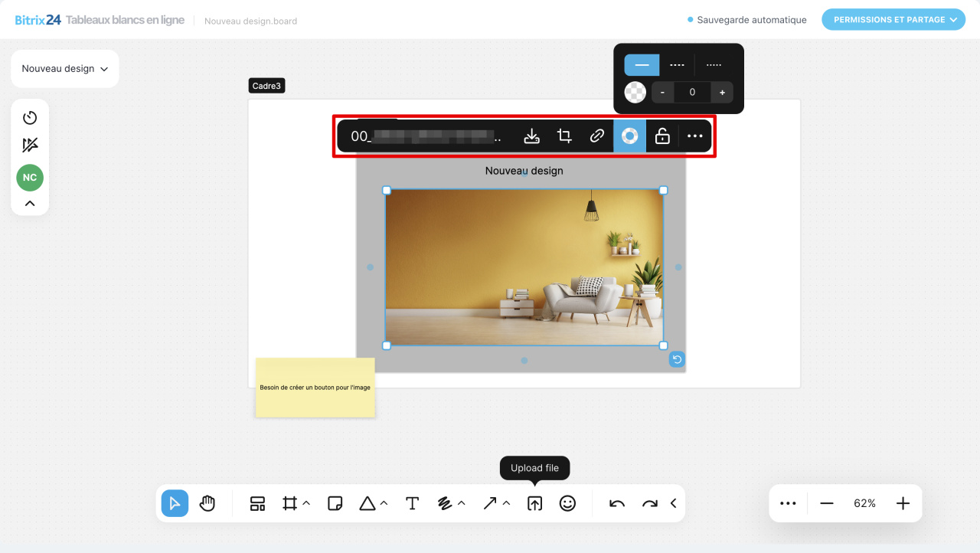Click the Upload file icon
Viewport: 980px width, 553px height.
pos(534,503)
